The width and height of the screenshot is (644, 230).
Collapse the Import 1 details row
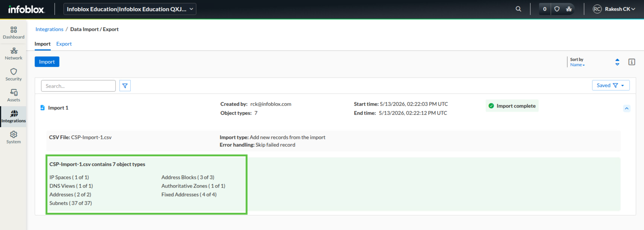pos(627,108)
